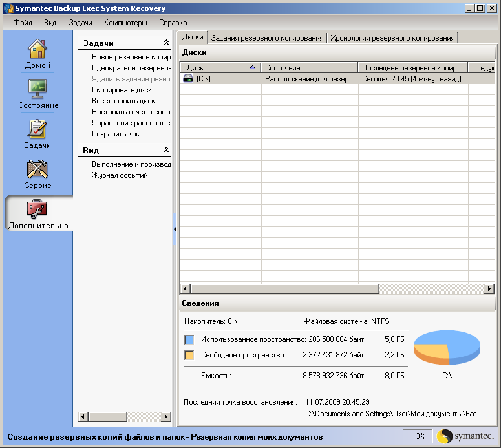Maximize the Backup Exec window
Screen dimensions: 501x448
480,8
